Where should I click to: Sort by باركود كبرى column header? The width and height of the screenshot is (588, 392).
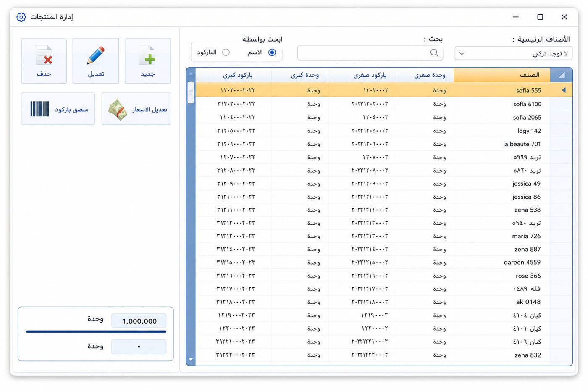coord(234,75)
